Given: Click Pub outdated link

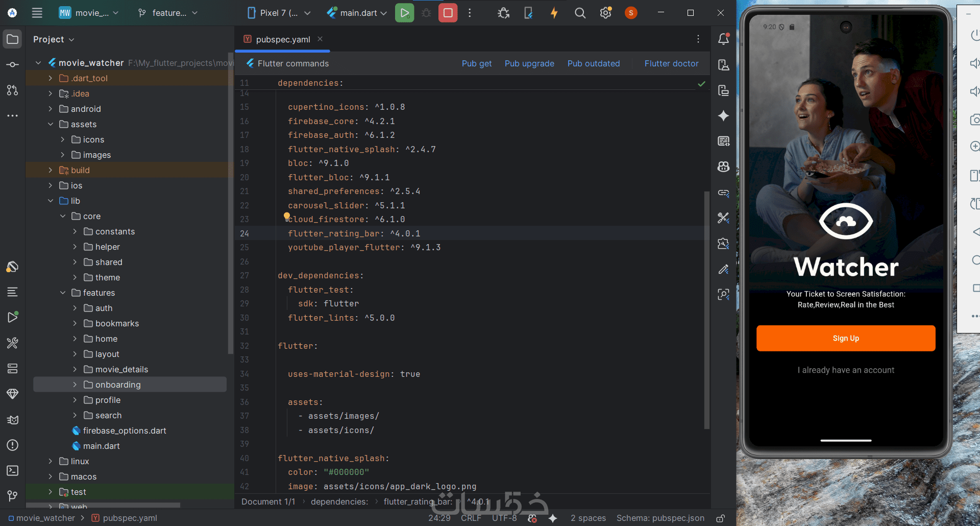Looking at the screenshot, I should pos(594,63).
